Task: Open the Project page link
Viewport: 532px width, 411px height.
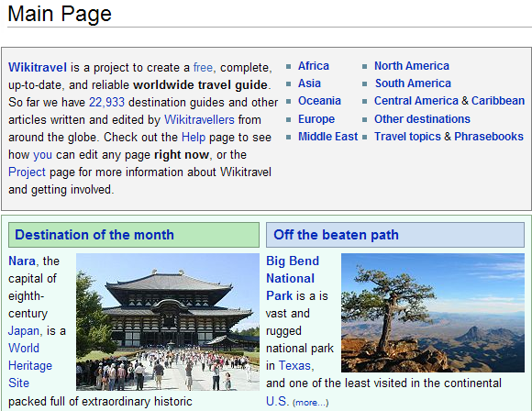Action: [x=27, y=172]
